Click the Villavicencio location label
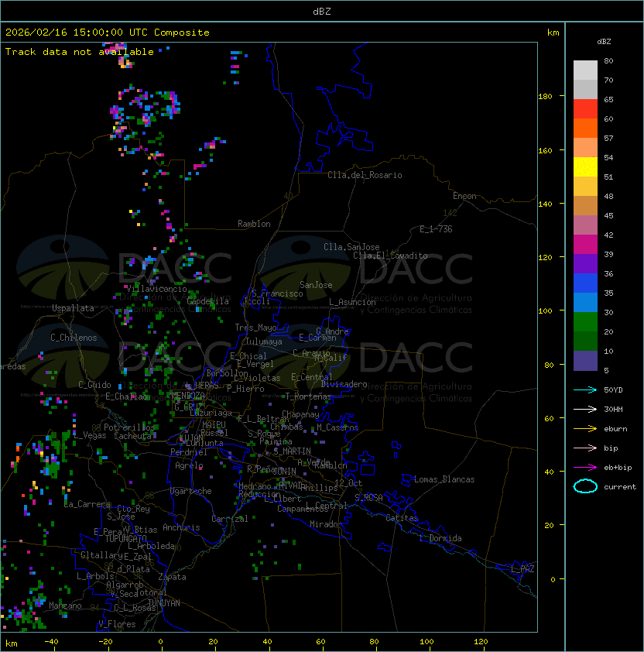 (157, 289)
